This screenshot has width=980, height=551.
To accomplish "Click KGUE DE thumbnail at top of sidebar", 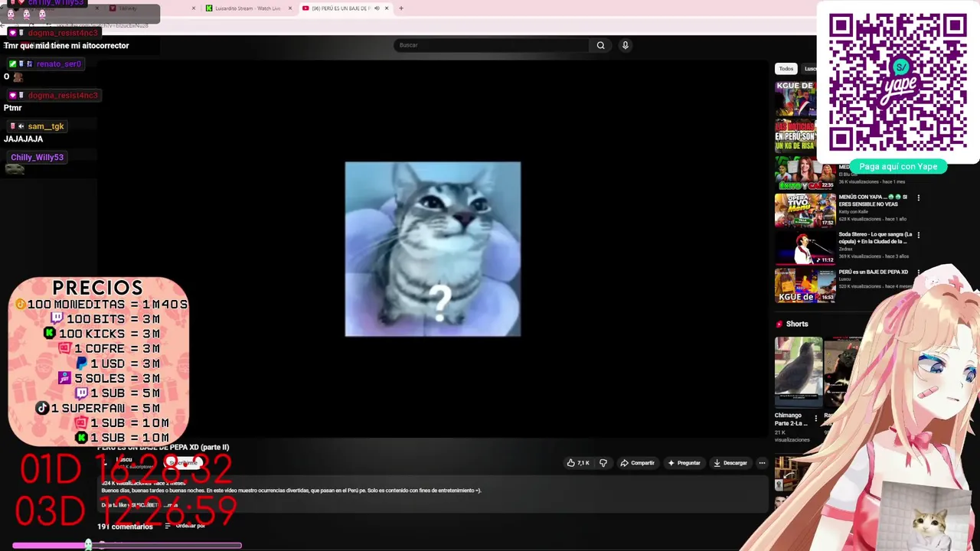I will (795, 99).
